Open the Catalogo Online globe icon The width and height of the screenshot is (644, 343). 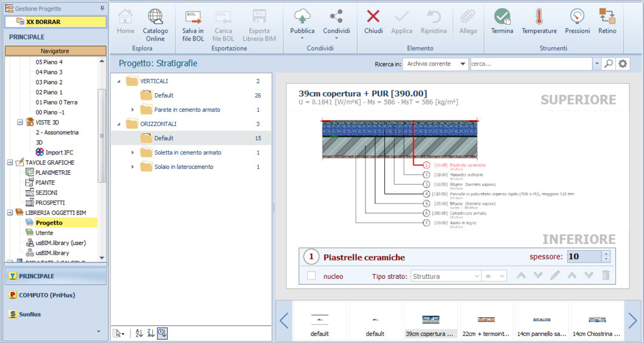pyautogui.click(x=155, y=17)
